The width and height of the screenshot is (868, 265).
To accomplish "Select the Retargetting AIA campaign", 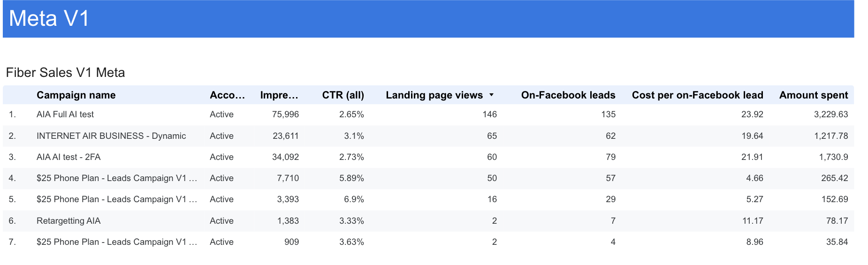I will pos(69,221).
